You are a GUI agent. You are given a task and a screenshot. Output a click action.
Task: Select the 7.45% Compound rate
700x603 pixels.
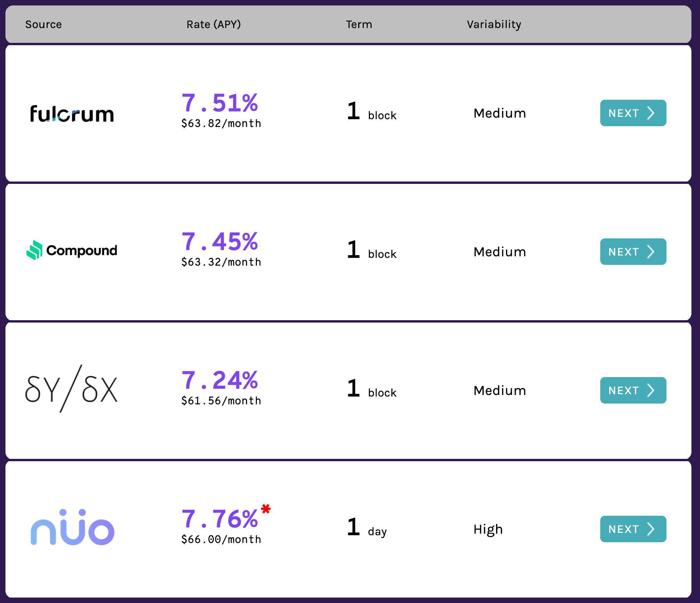[x=220, y=242]
